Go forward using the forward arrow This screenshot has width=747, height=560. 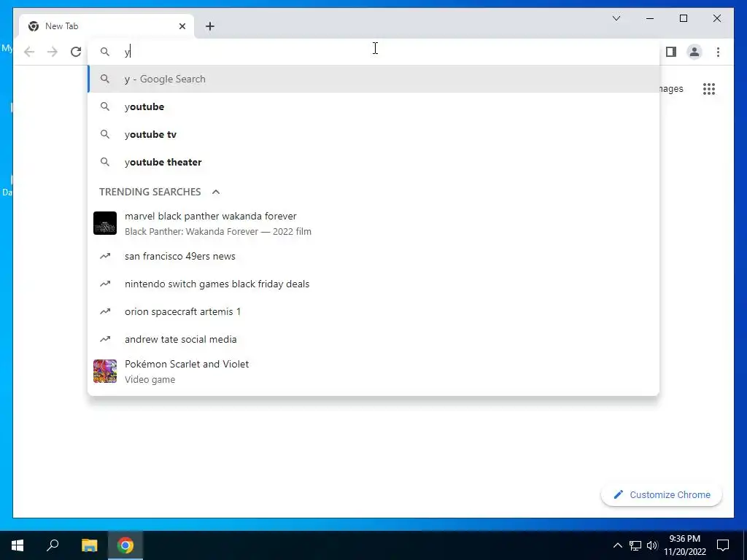[x=53, y=52]
